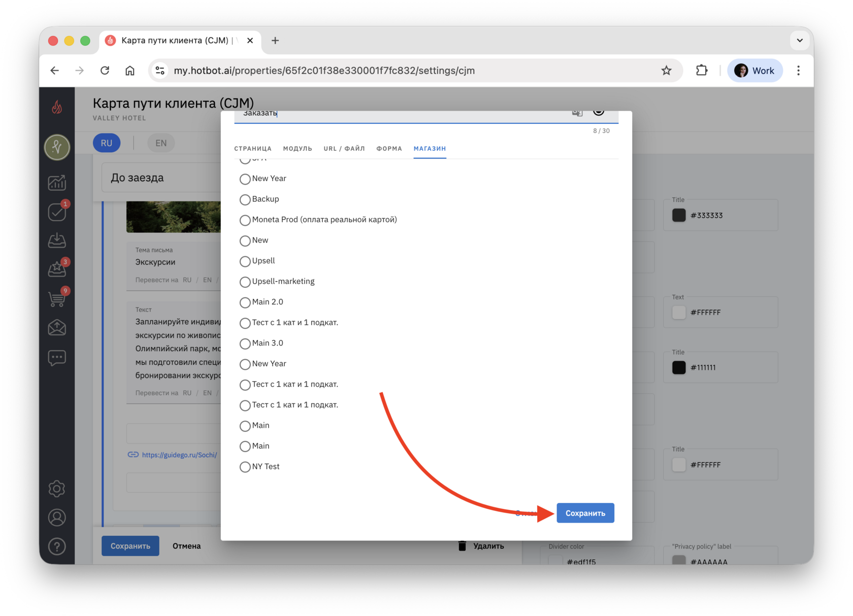Click the #edf1f5 Divider color swatch
The image size is (853, 616).
click(555, 560)
